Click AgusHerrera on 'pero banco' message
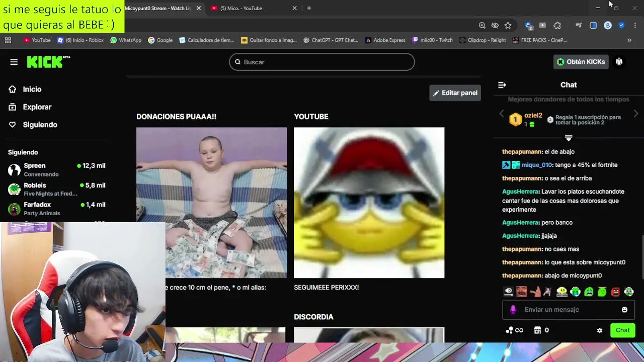 tap(520, 223)
